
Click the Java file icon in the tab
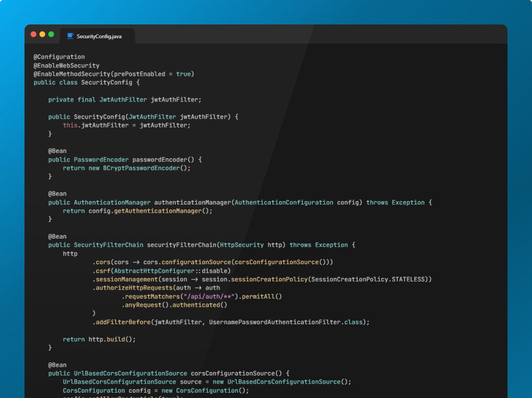(x=70, y=36)
